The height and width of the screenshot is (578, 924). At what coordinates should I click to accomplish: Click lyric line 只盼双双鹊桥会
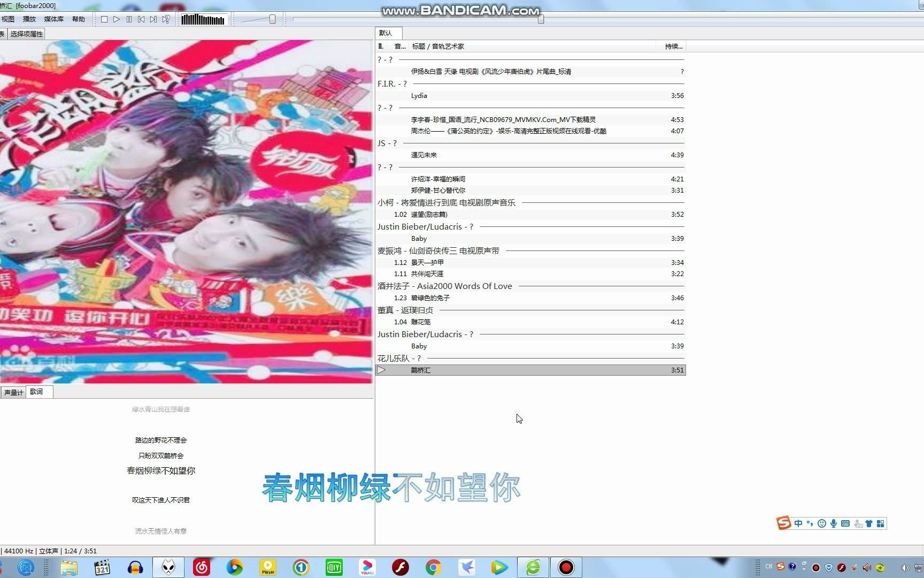(161, 456)
